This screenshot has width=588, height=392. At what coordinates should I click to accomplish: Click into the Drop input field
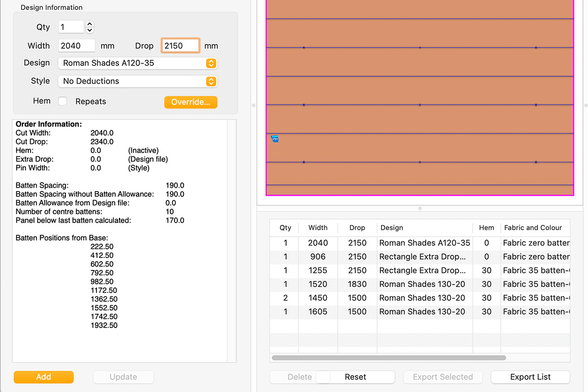pos(181,46)
